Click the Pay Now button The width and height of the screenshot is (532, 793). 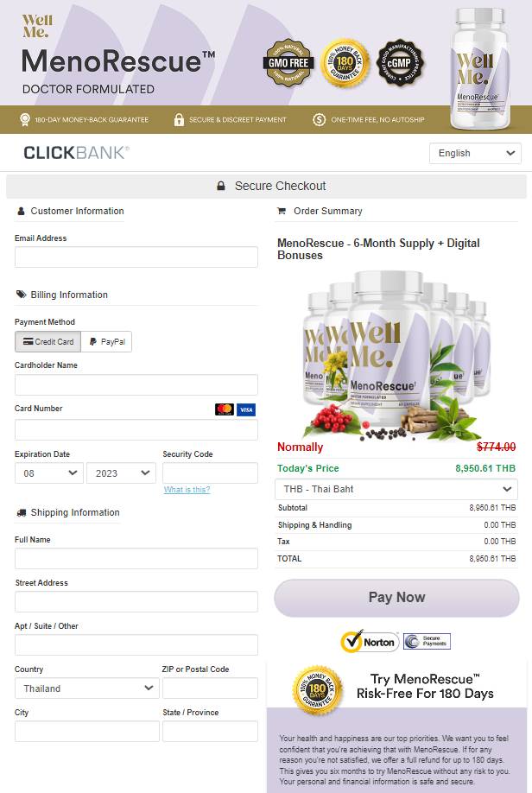[x=397, y=598]
